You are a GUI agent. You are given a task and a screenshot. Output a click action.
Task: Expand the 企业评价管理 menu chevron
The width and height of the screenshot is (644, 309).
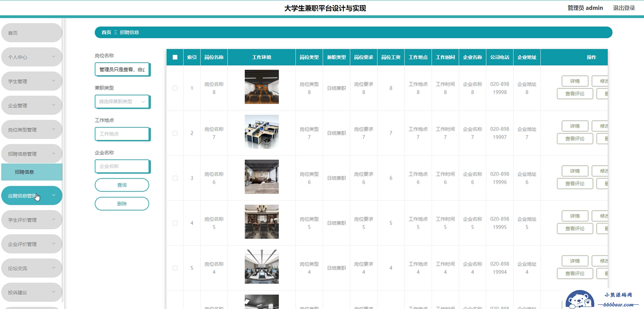pos(54,243)
